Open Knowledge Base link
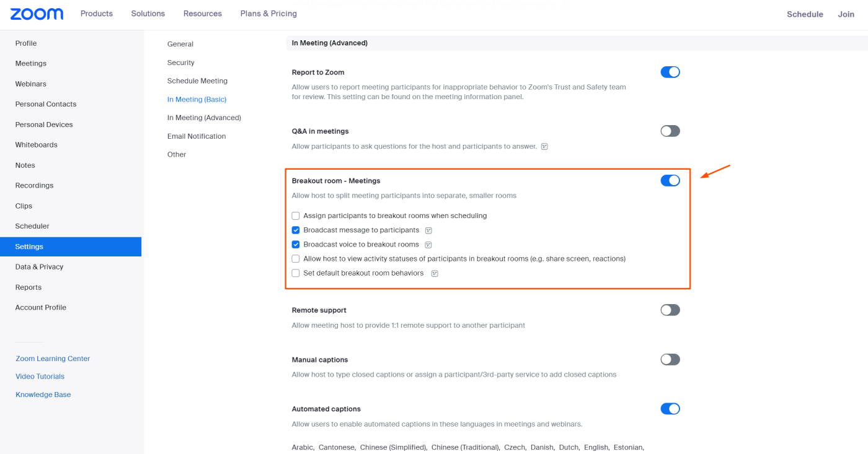This screenshot has width=868, height=454. (43, 395)
